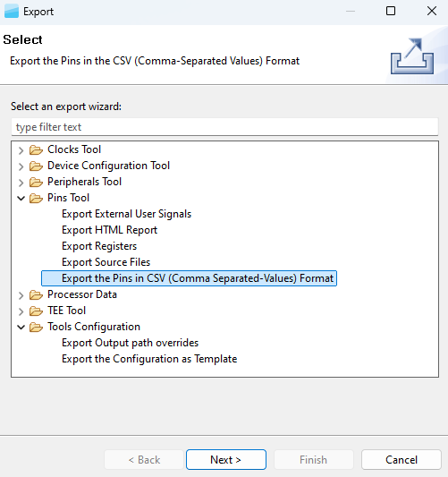Cancel the Export dialog
Screen dimensions: 448x477
[402, 460]
